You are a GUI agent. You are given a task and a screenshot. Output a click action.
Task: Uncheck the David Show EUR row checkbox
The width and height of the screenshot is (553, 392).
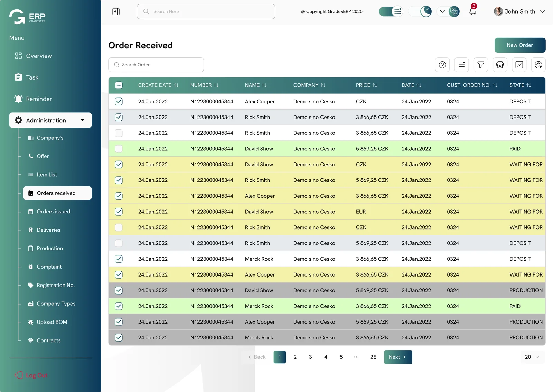click(x=119, y=212)
